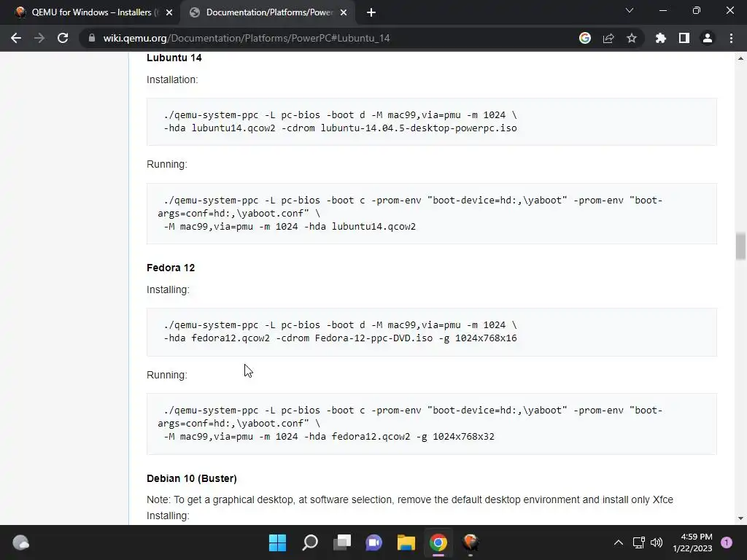Image resolution: width=747 pixels, height=560 pixels.
Task: Open notification center badge
Action: [x=727, y=542]
